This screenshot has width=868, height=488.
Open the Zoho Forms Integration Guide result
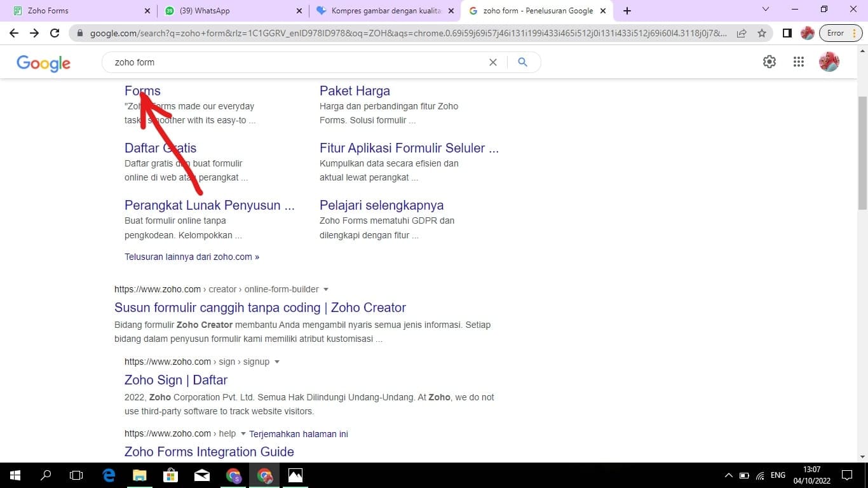coord(209,452)
